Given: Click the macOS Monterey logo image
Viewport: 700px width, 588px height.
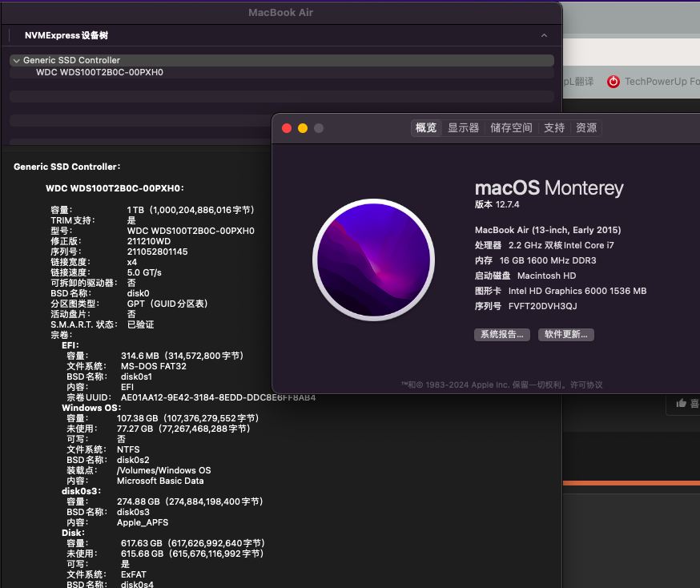Looking at the screenshot, I should coord(374,260).
